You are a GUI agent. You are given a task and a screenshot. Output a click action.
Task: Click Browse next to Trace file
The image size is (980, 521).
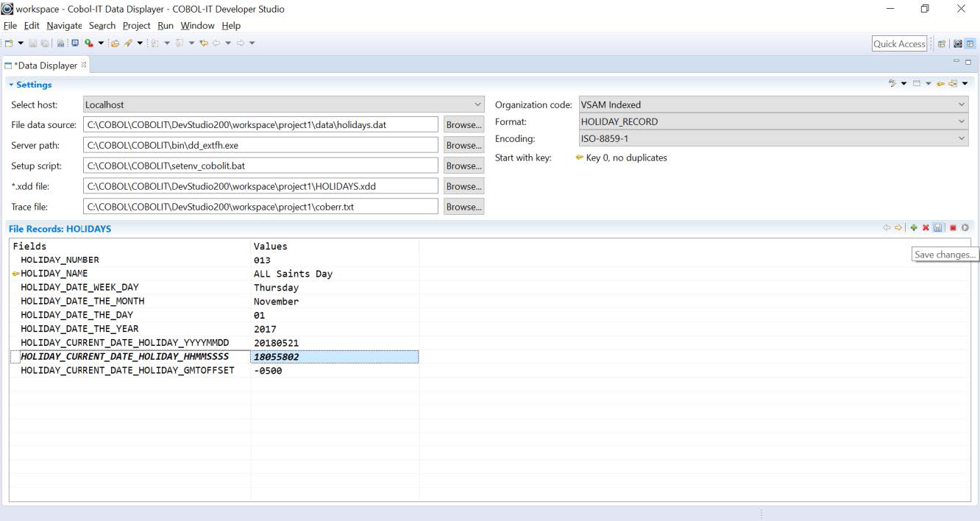464,208
